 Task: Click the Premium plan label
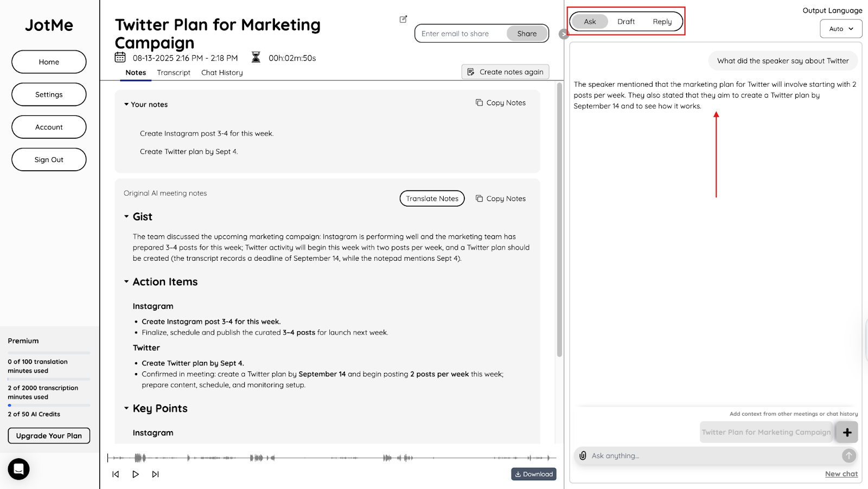point(23,341)
